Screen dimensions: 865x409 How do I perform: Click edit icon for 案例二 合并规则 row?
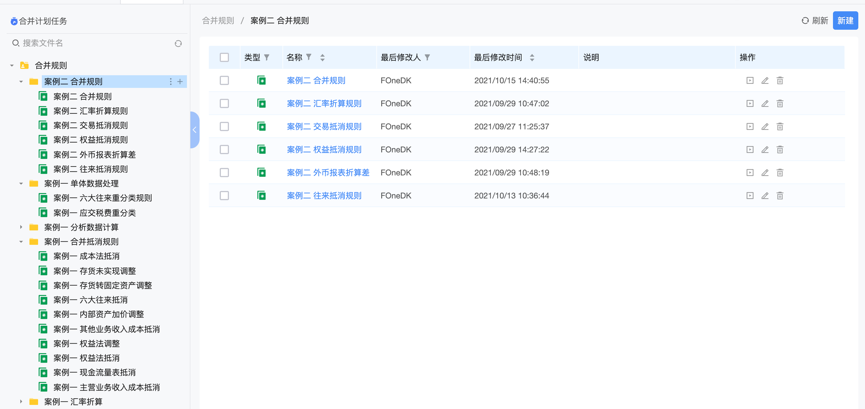coord(765,81)
